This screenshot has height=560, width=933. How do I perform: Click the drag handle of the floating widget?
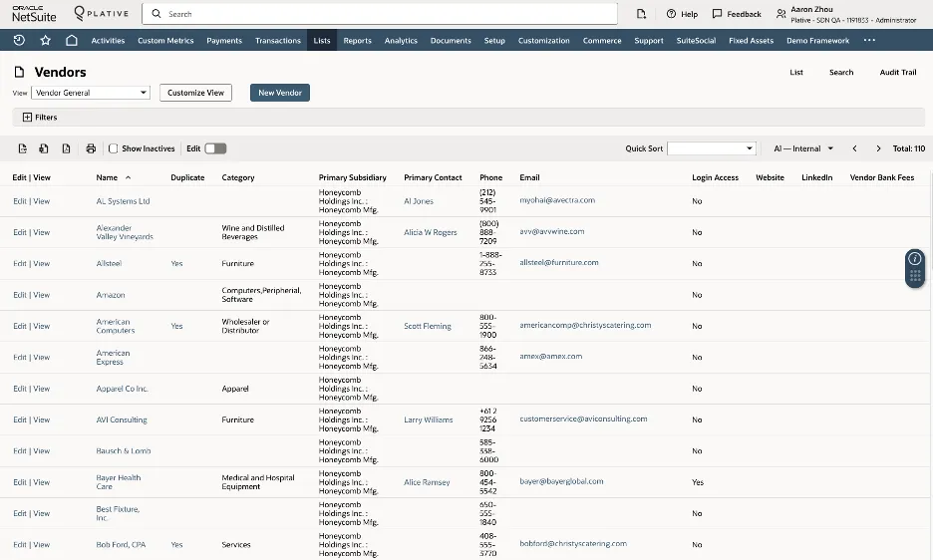[915, 276]
